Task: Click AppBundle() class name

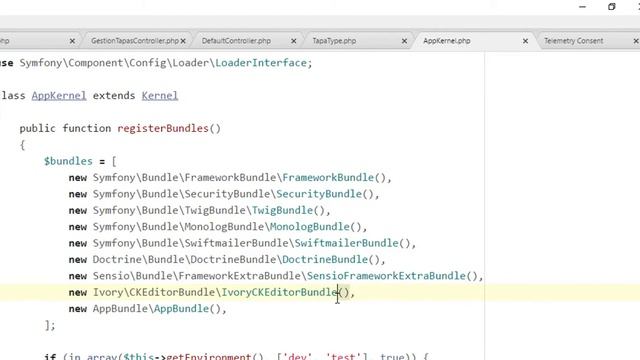Action: 181,309
